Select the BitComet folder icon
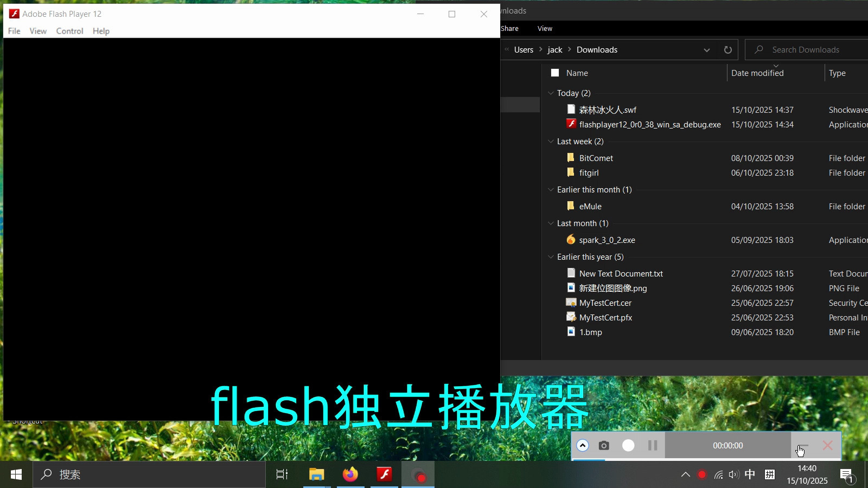Viewport: 868px width, 488px height. [571, 158]
